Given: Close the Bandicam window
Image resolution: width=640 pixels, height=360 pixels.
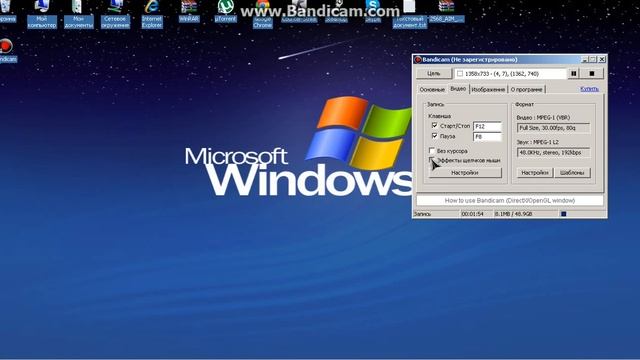Looking at the screenshot, I should [602, 60].
